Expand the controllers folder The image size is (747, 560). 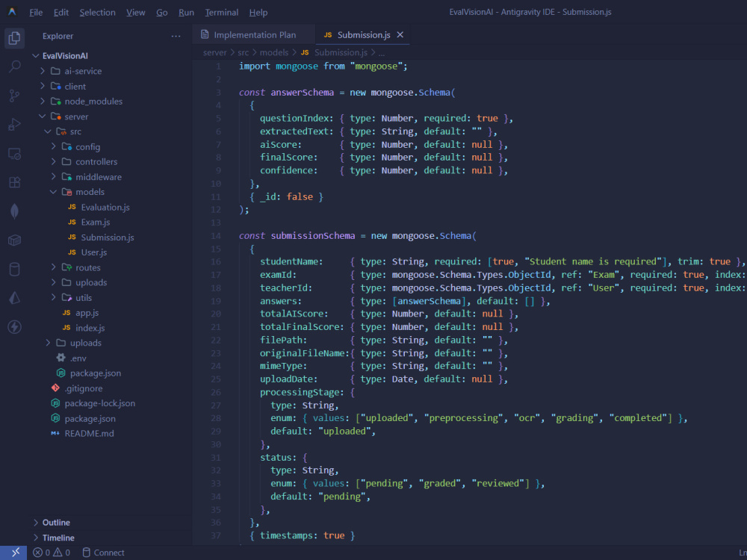pos(53,161)
